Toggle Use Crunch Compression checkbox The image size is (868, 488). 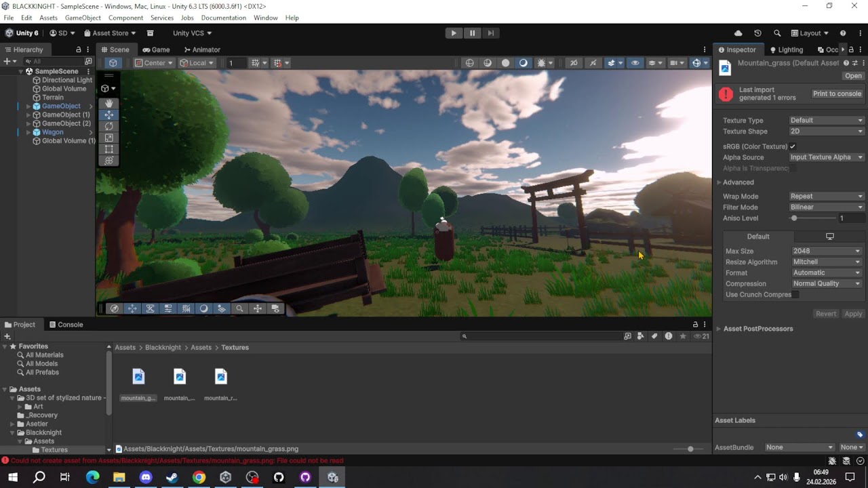795,295
